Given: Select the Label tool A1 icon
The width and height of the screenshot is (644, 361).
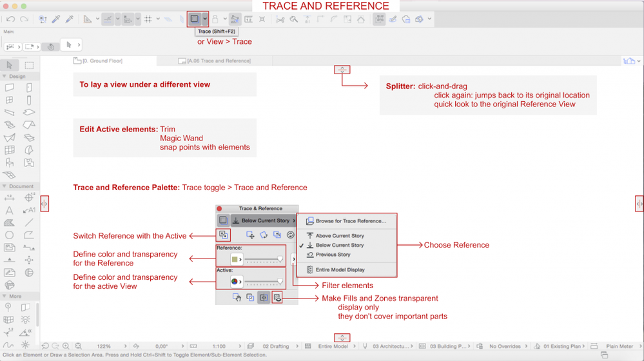Looking at the screenshot, I should coord(29,211).
